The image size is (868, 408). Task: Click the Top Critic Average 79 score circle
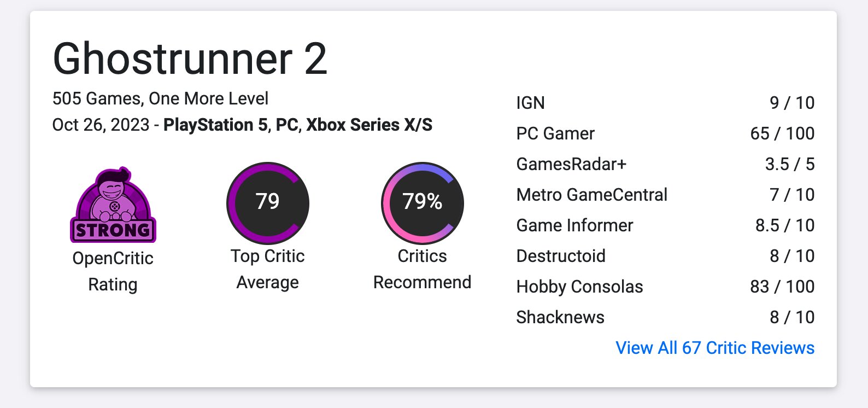[268, 203]
